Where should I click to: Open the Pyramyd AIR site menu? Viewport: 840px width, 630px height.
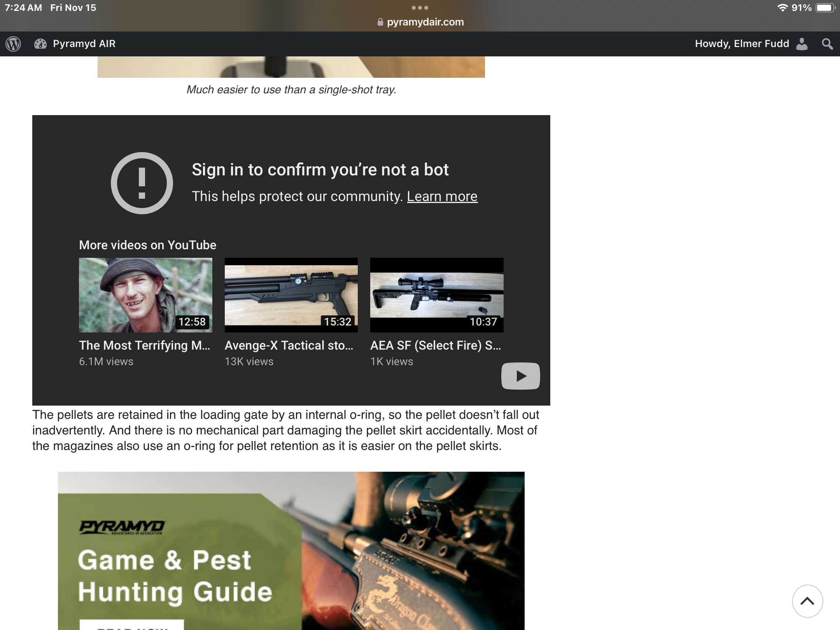pos(84,44)
